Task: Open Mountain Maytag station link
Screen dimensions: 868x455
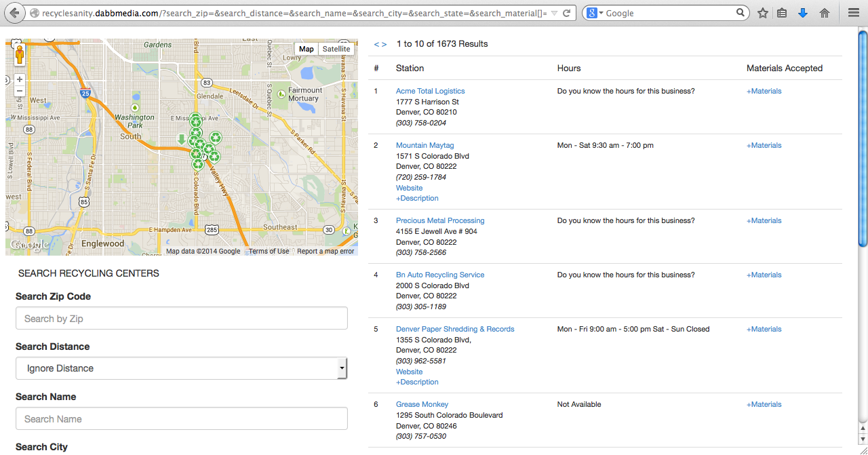Action: click(425, 145)
